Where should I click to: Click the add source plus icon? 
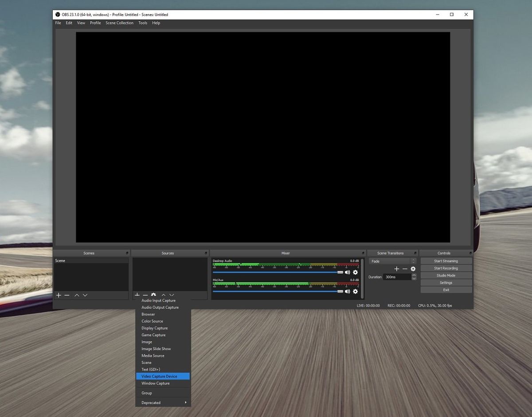(137, 295)
